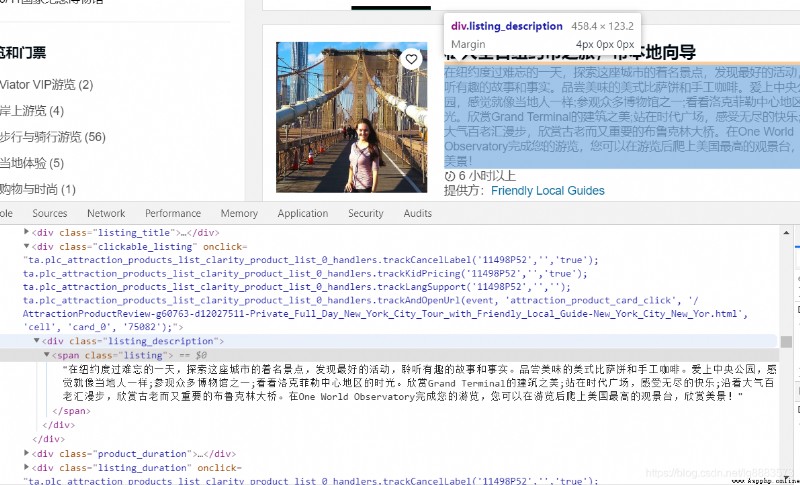Click the scroll-up arrow of Elements panel scrollbar

click(786, 233)
